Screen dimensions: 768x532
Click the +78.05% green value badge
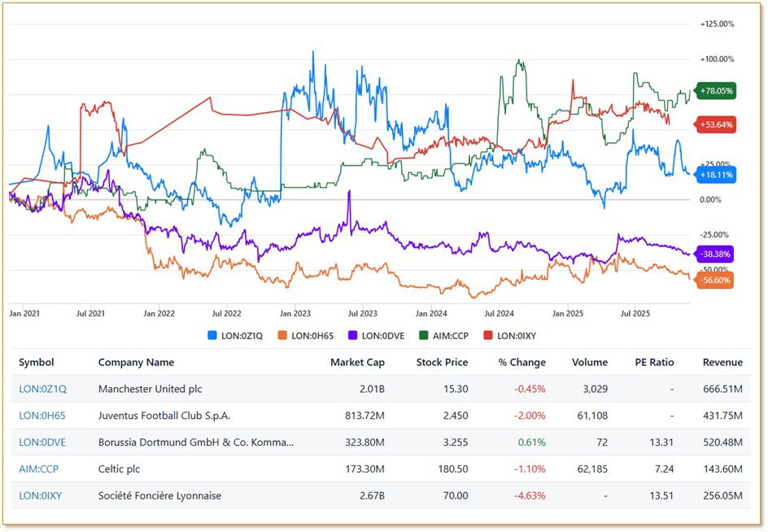pos(715,91)
